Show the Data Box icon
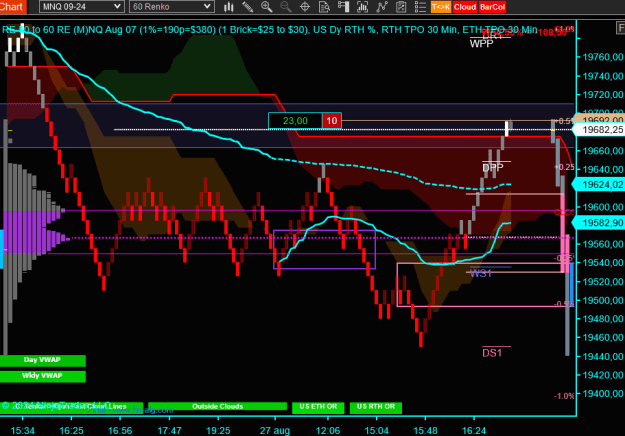This screenshot has width=625, height=436. click(324, 7)
